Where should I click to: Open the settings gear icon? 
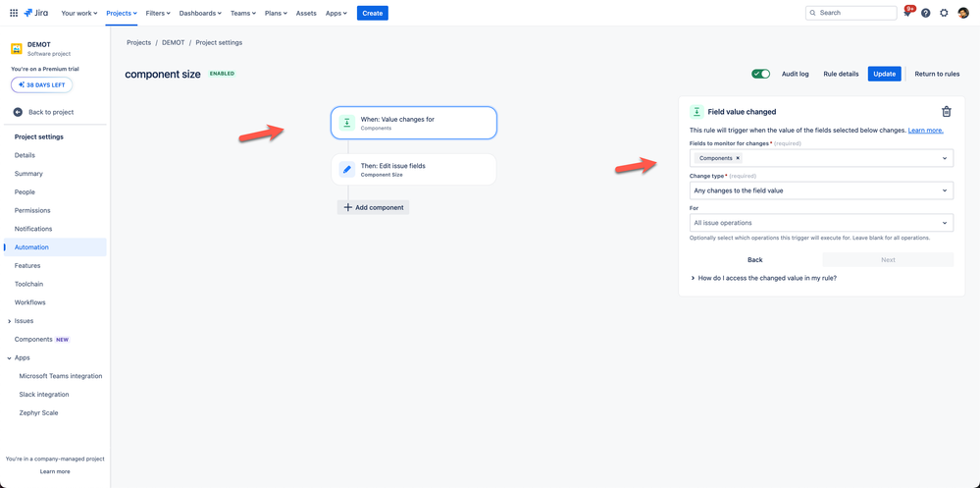coord(945,13)
